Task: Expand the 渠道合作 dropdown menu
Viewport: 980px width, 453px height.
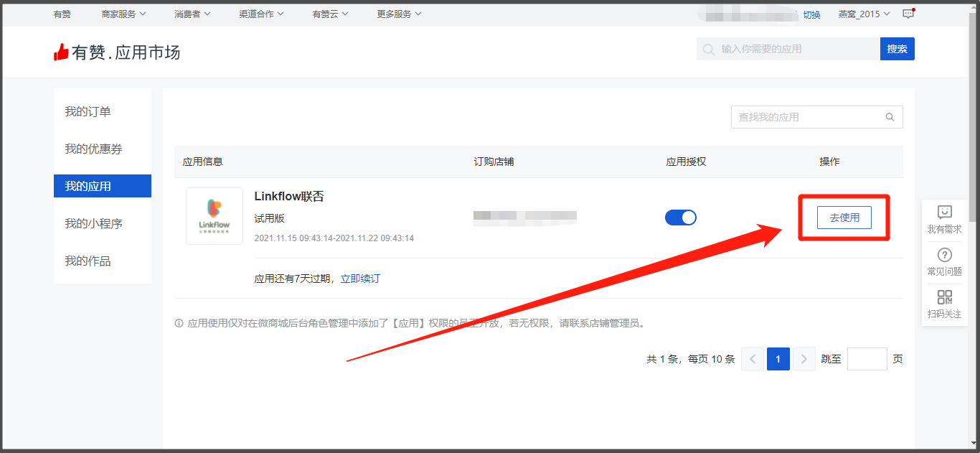Action: tap(261, 14)
